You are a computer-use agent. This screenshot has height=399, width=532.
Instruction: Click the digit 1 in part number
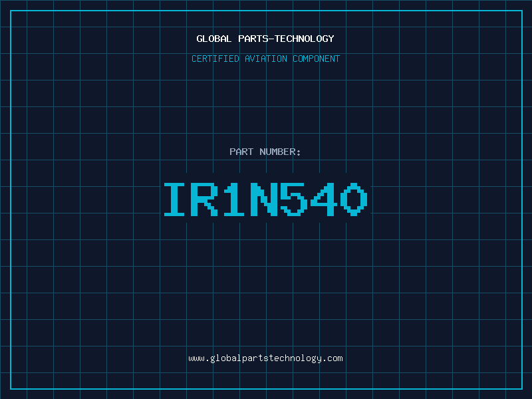pyautogui.click(x=235, y=199)
